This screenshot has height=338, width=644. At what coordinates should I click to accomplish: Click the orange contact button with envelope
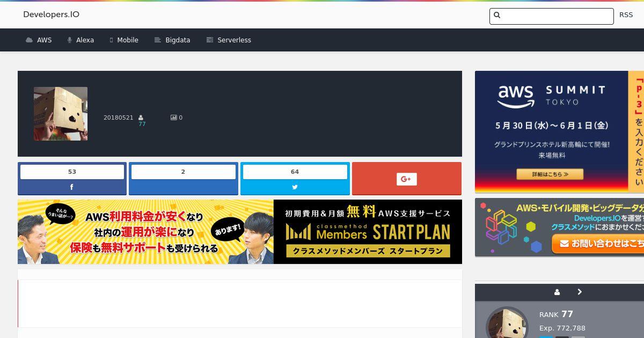click(597, 244)
